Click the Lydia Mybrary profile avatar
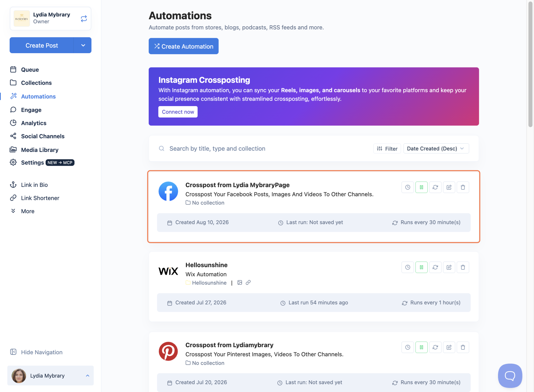This screenshot has height=392, width=534. 19,376
